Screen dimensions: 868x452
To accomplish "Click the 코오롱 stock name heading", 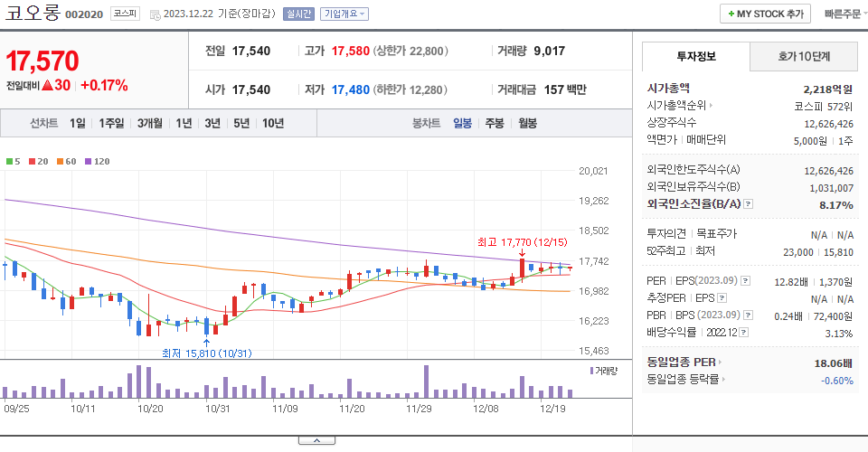I will coord(33,12).
